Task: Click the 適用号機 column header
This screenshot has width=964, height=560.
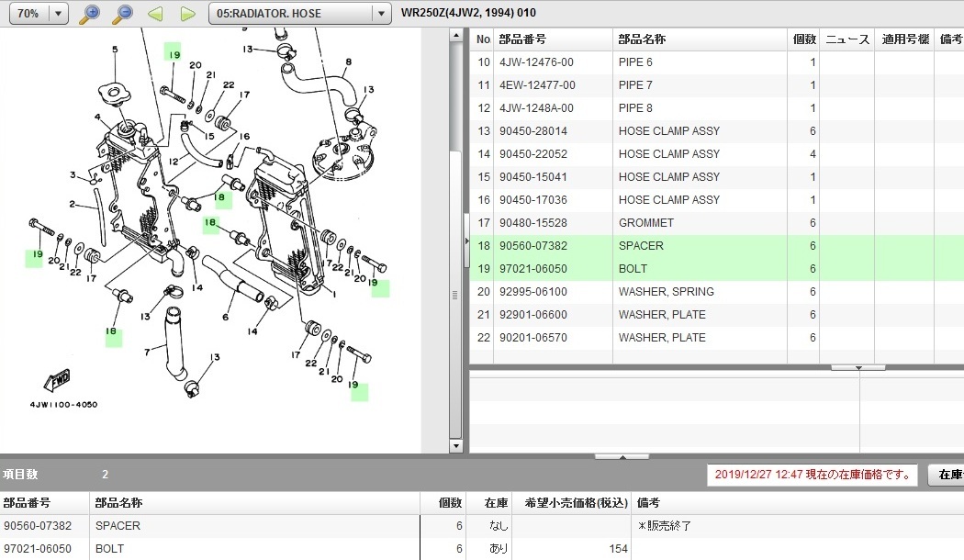Action: [x=904, y=39]
